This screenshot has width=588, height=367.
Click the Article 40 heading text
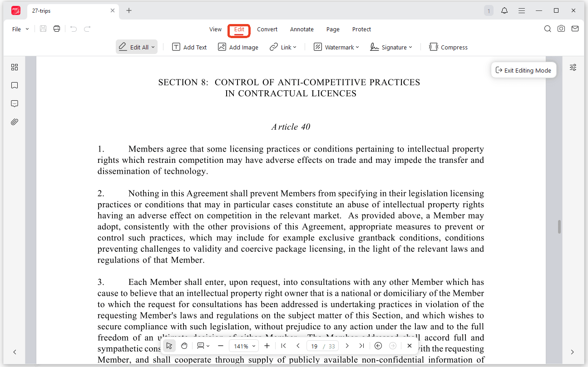pyautogui.click(x=291, y=127)
